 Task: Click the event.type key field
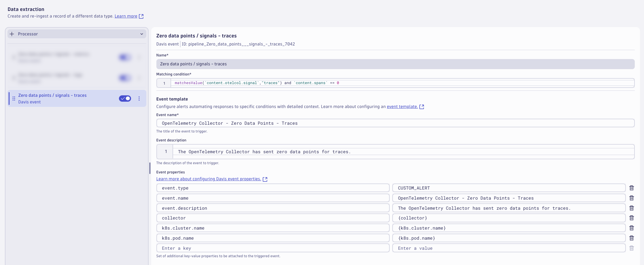pyautogui.click(x=273, y=188)
